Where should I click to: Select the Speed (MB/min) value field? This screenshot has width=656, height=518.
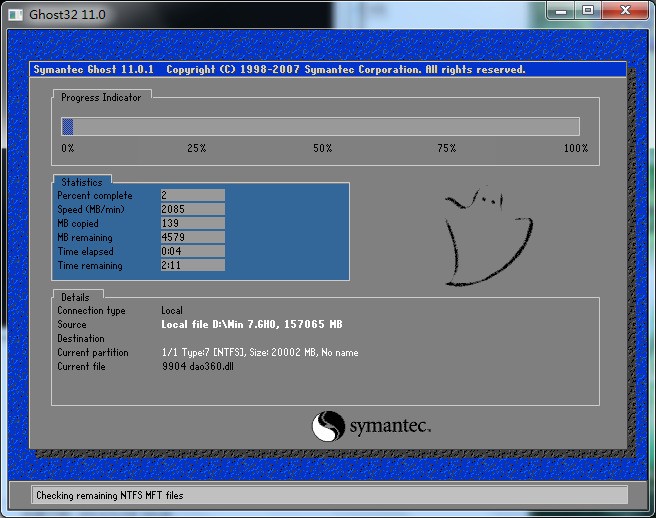(192, 210)
